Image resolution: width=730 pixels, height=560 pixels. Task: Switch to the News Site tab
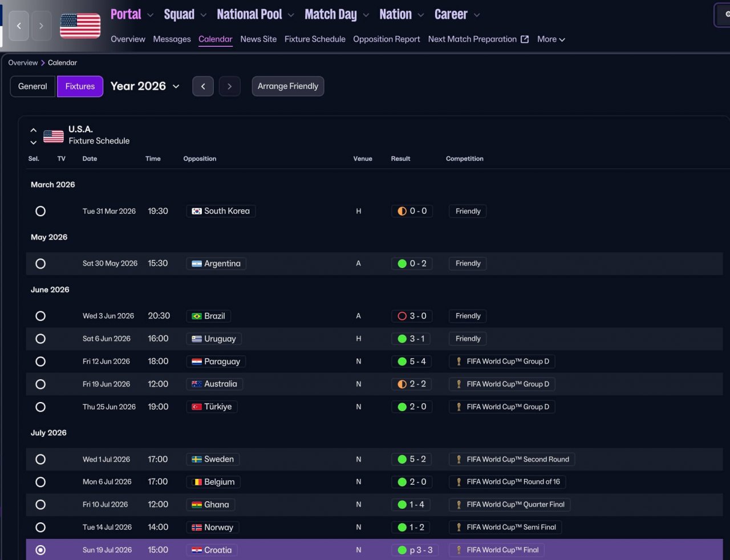click(258, 39)
